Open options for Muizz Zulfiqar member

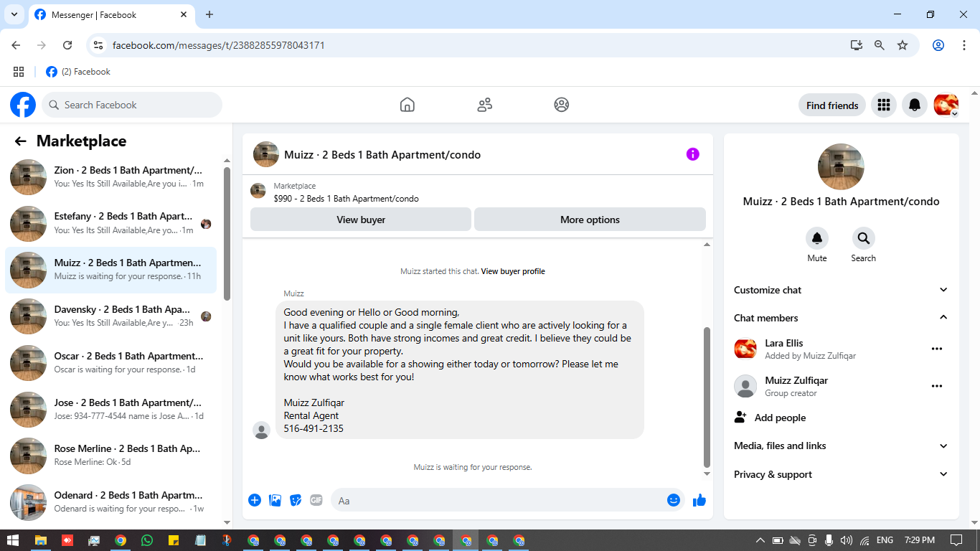[x=936, y=386]
